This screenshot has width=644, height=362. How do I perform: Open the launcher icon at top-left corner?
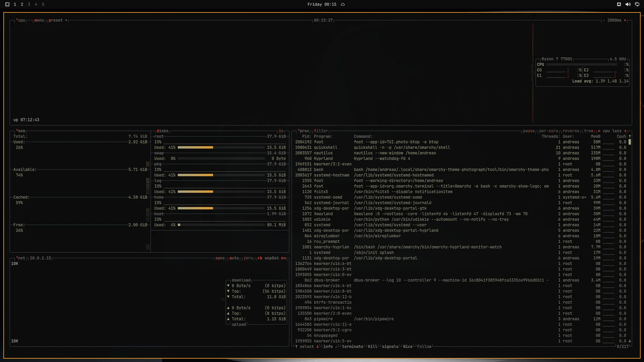point(7,4)
